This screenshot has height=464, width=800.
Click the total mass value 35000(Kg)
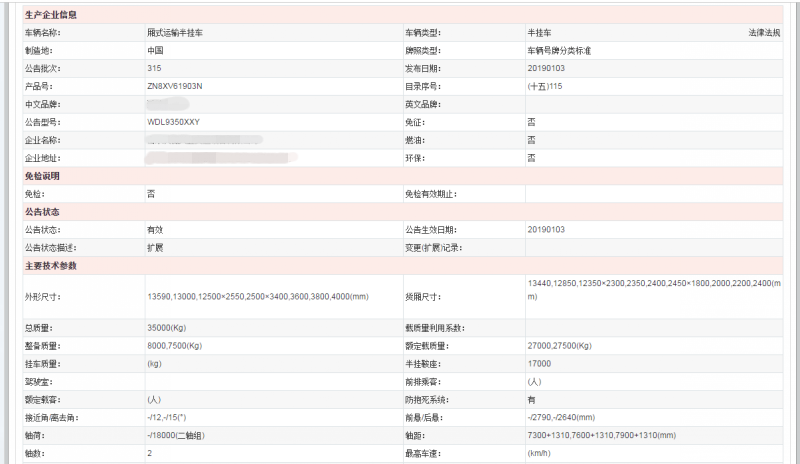point(167,327)
